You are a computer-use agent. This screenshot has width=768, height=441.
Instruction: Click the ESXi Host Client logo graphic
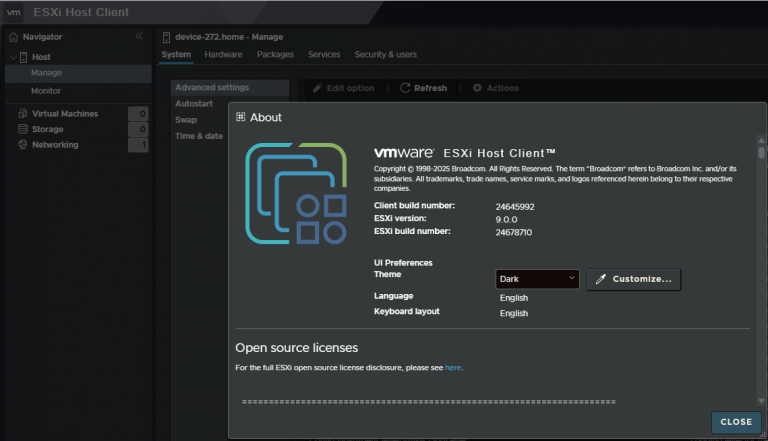[296, 194]
